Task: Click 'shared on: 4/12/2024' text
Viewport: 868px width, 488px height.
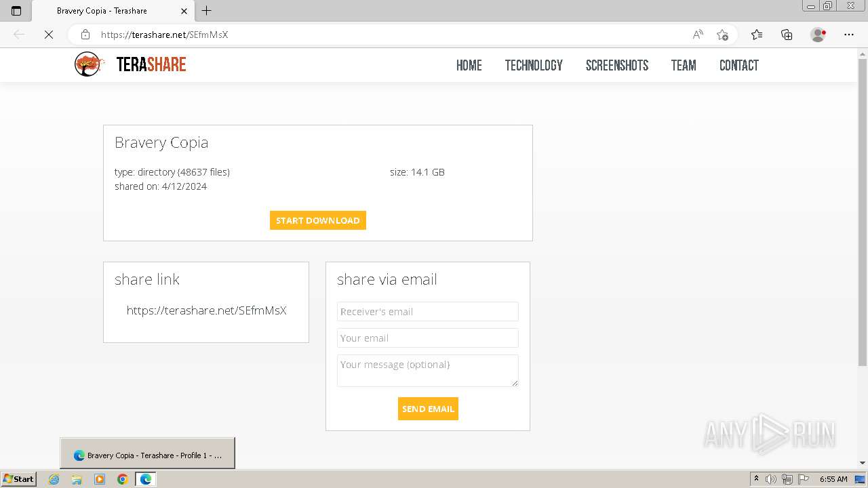Action: (161, 186)
